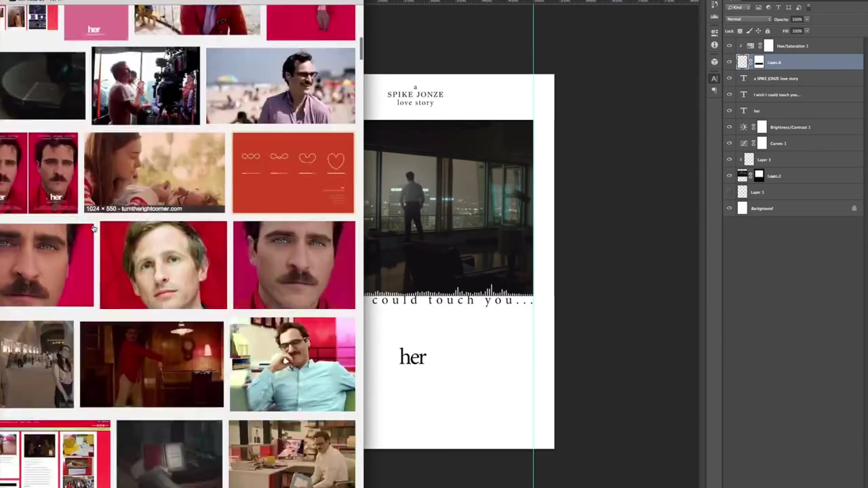Screen dimensions: 868x488
Task: Select the Brightness/Contrast 1 sun icon
Action: (x=744, y=127)
